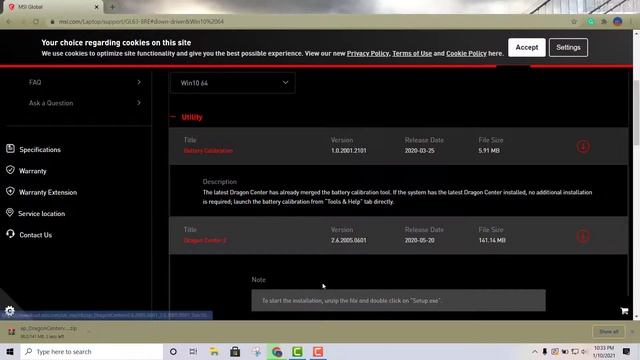The width and height of the screenshot is (640, 360).
Task: Click the Contact Us headset icon
Action: (10, 234)
